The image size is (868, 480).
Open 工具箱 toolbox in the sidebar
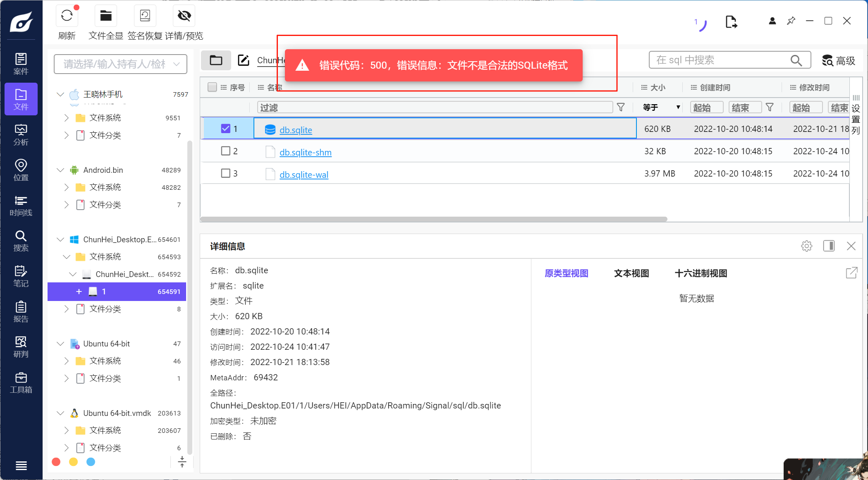[x=21, y=383]
